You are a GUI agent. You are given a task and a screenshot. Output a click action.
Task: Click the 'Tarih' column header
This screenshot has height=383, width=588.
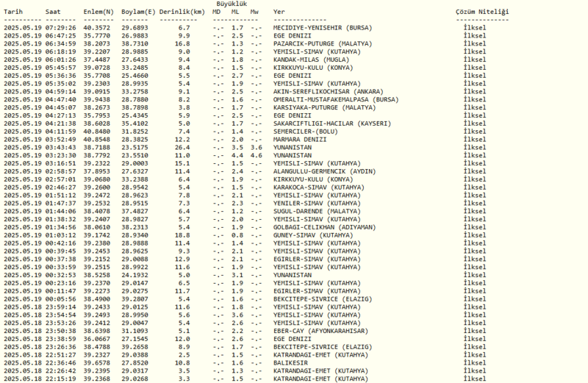[13, 12]
